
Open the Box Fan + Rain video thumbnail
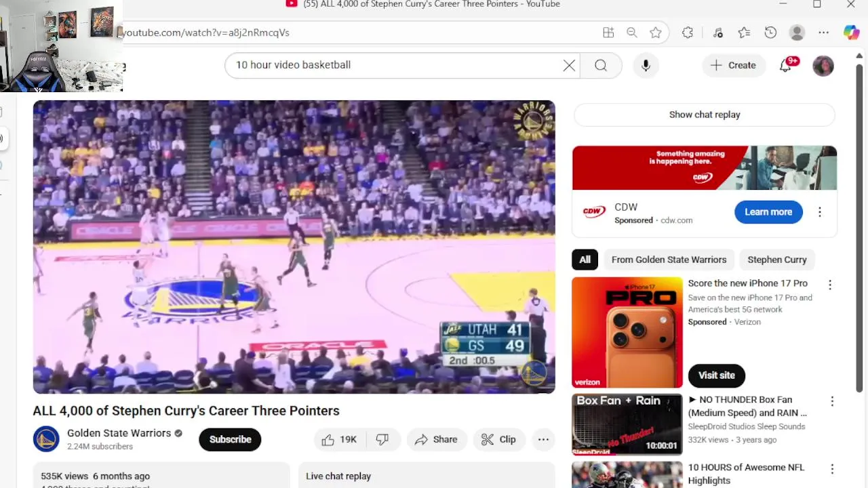coord(627,424)
